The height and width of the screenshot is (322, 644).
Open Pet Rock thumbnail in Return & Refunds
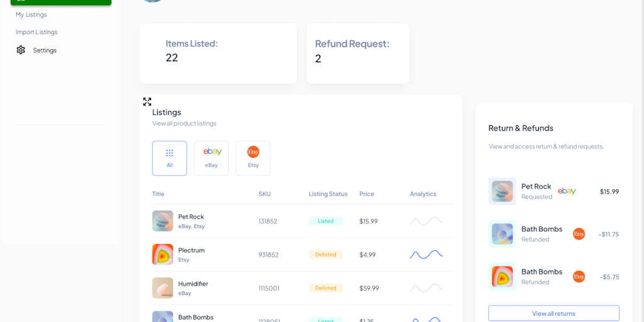pos(502,191)
